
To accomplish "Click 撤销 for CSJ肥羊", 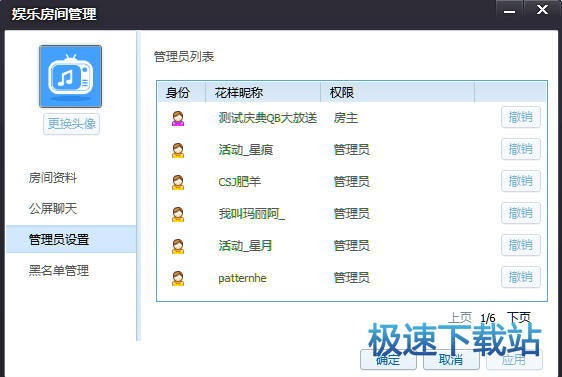I will tap(520, 181).
